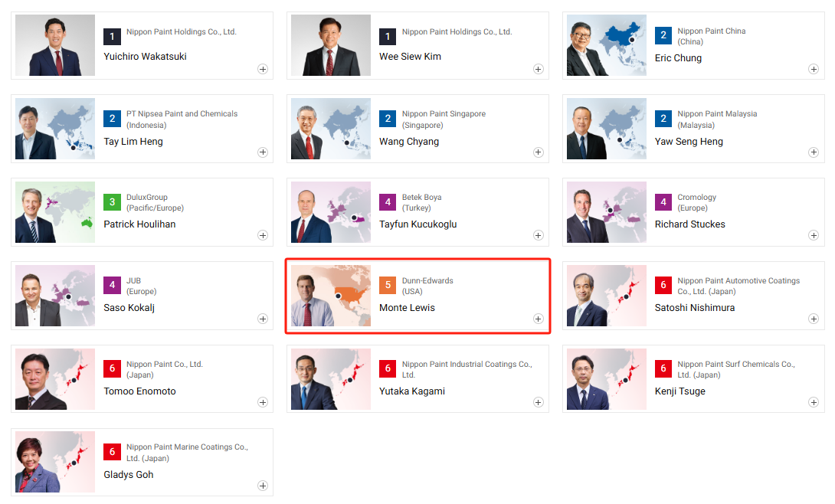
Task: Click the name Gladys Goh
Action: [x=129, y=475]
